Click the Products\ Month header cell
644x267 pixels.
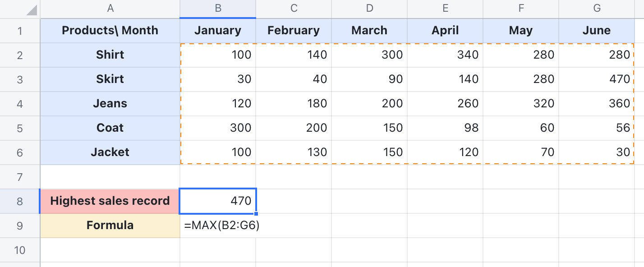[x=110, y=30]
